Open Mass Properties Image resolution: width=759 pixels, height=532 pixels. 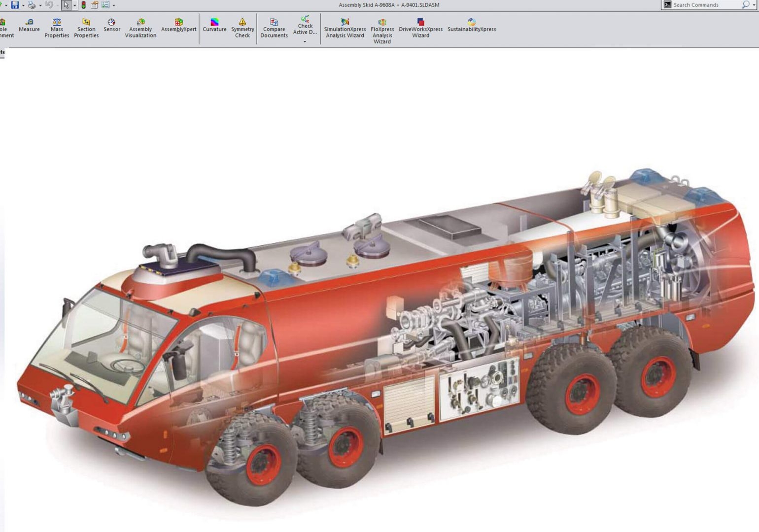click(x=57, y=28)
